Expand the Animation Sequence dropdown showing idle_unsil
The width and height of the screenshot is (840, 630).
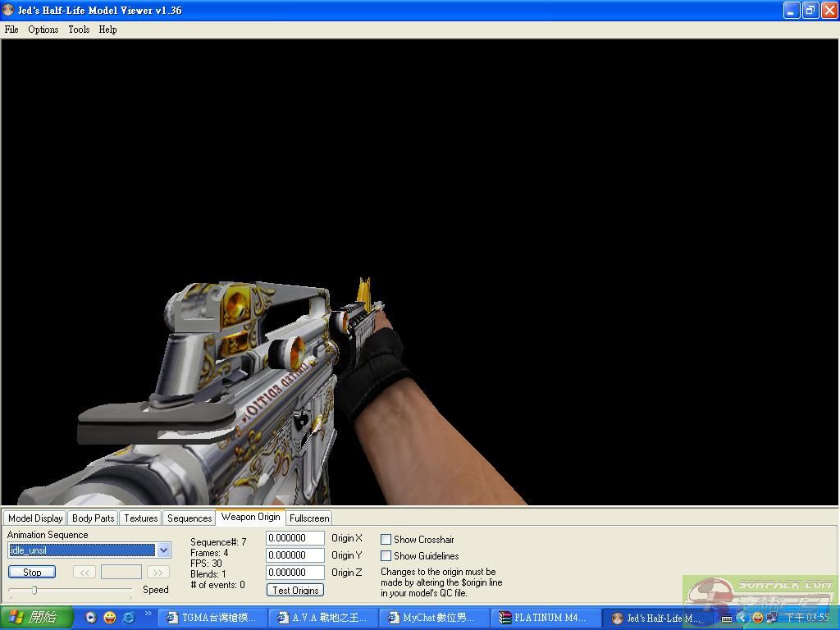[163, 550]
